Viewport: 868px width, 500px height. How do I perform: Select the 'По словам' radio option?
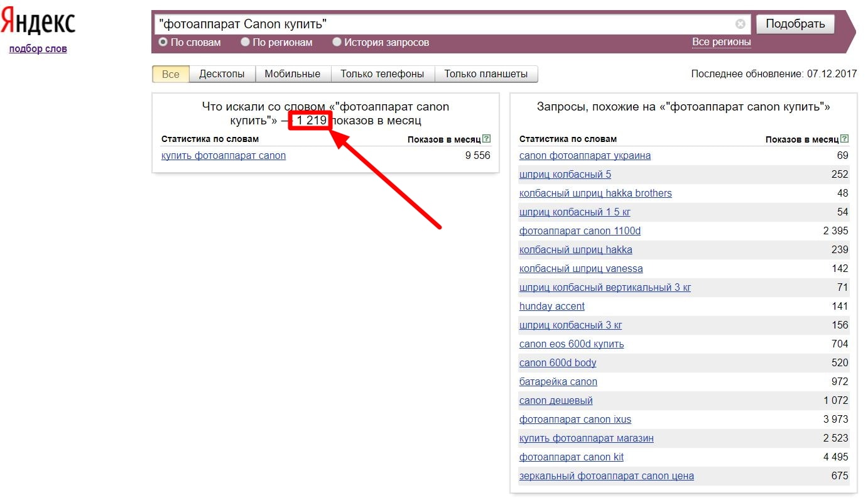(x=163, y=42)
